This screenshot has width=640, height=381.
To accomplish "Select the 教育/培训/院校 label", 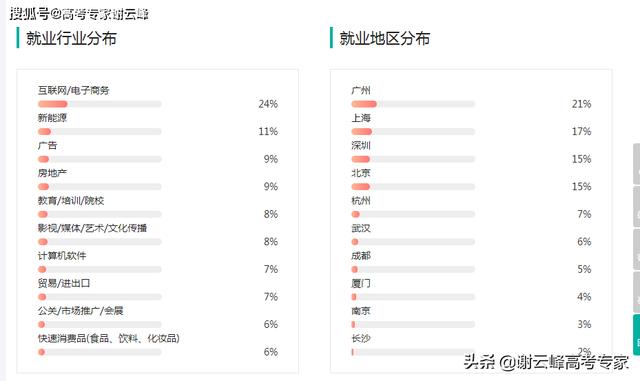I will pyautogui.click(x=71, y=201).
